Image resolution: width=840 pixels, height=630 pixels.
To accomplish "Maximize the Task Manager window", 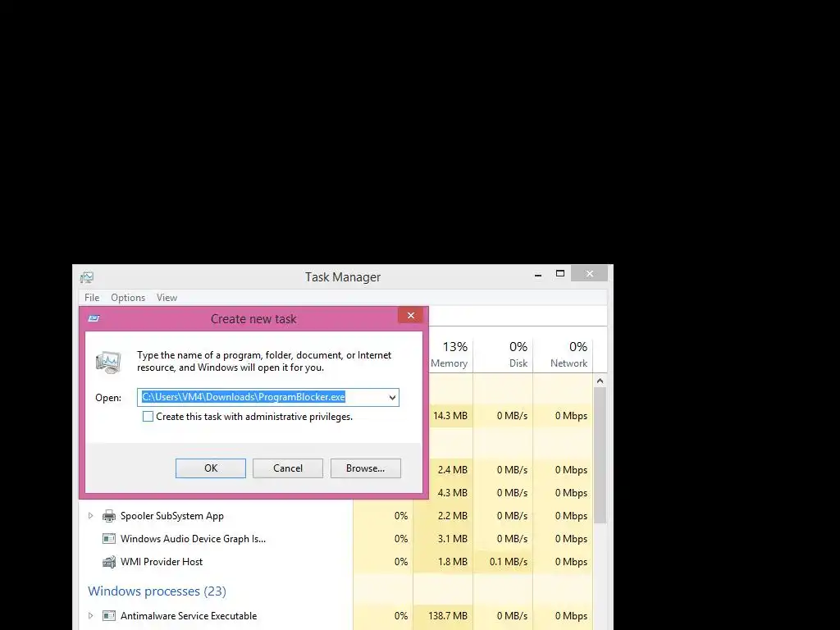I will (x=559, y=274).
